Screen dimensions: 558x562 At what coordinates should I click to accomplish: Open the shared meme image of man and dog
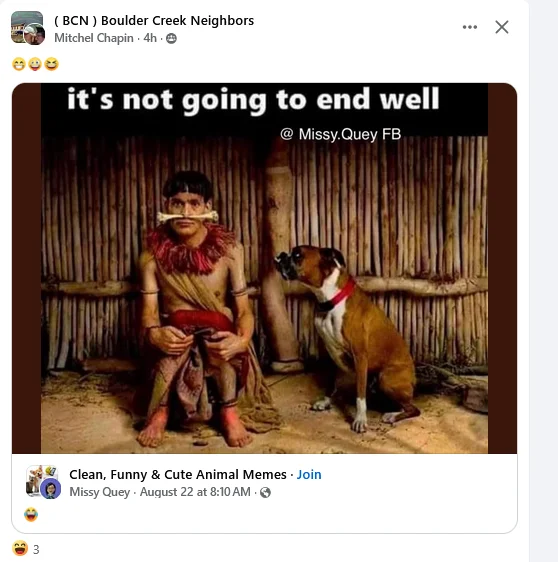pyautogui.click(x=264, y=268)
